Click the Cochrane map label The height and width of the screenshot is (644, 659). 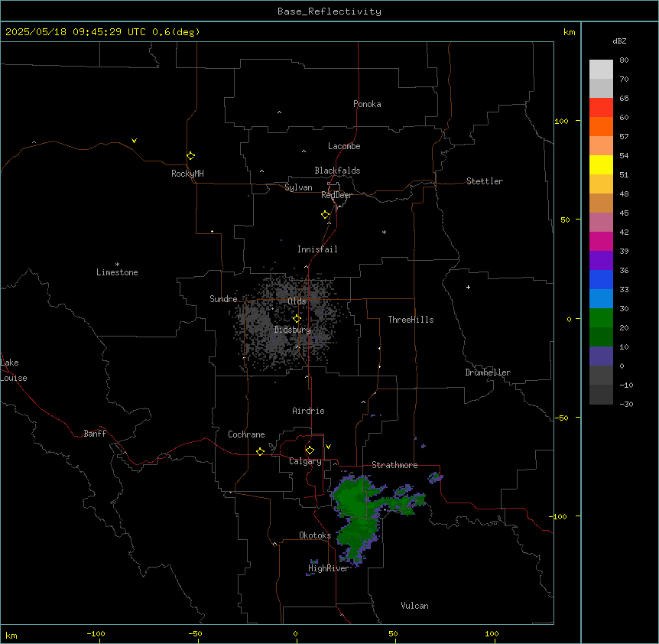tap(246, 434)
